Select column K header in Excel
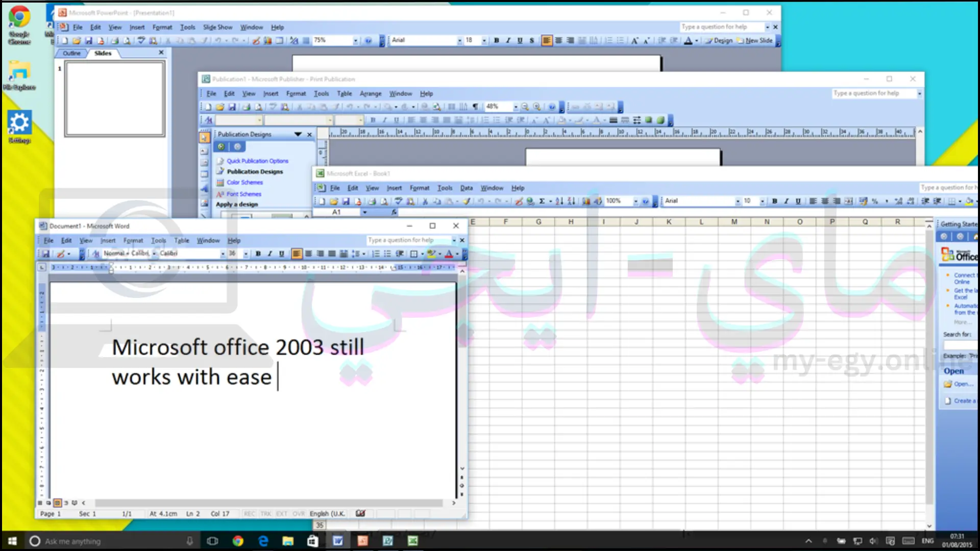This screenshot has height=551, width=980. [669, 222]
